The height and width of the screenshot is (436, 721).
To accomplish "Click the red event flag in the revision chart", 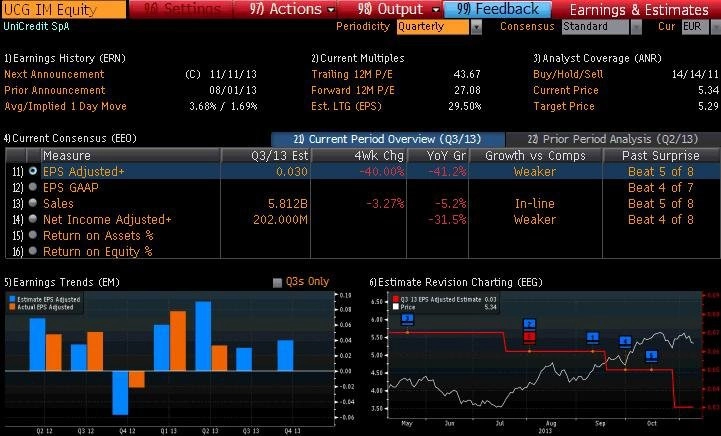I will tap(529, 337).
